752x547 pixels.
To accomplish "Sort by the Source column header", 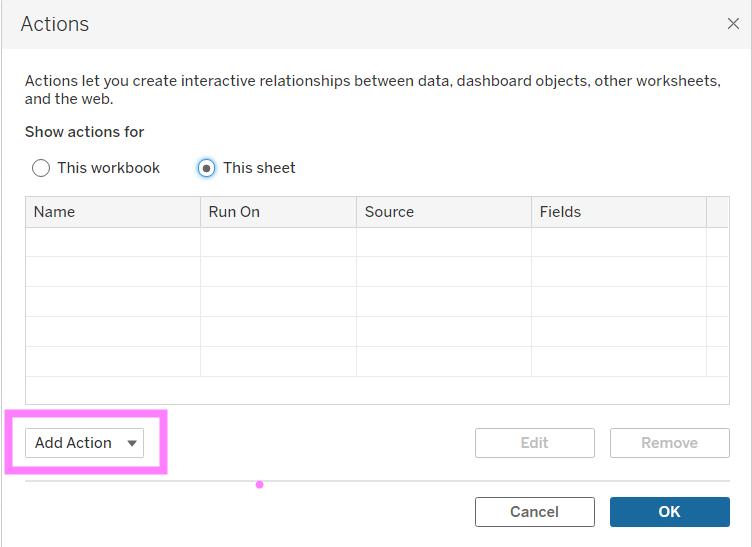I will (443, 212).
